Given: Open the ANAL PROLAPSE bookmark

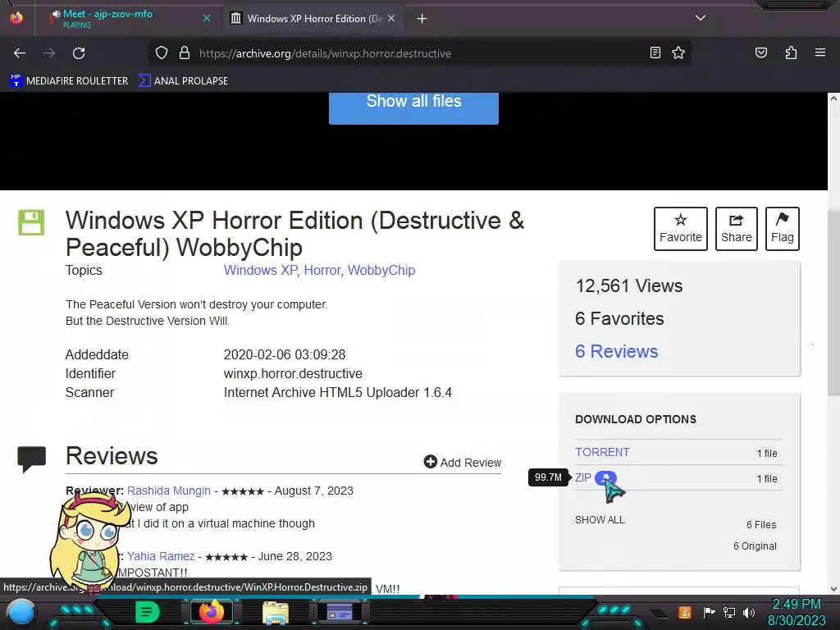Looking at the screenshot, I should point(183,81).
